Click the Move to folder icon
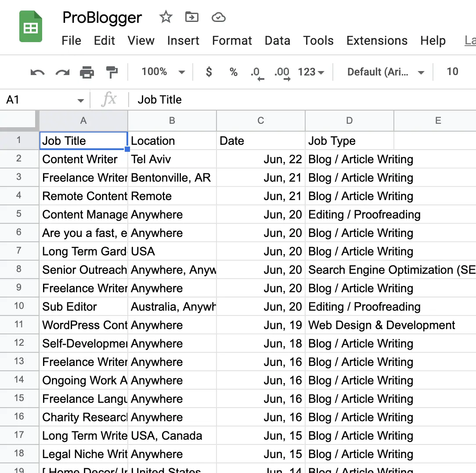Viewport: 476px width, 473px height. pyautogui.click(x=192, y=17)
